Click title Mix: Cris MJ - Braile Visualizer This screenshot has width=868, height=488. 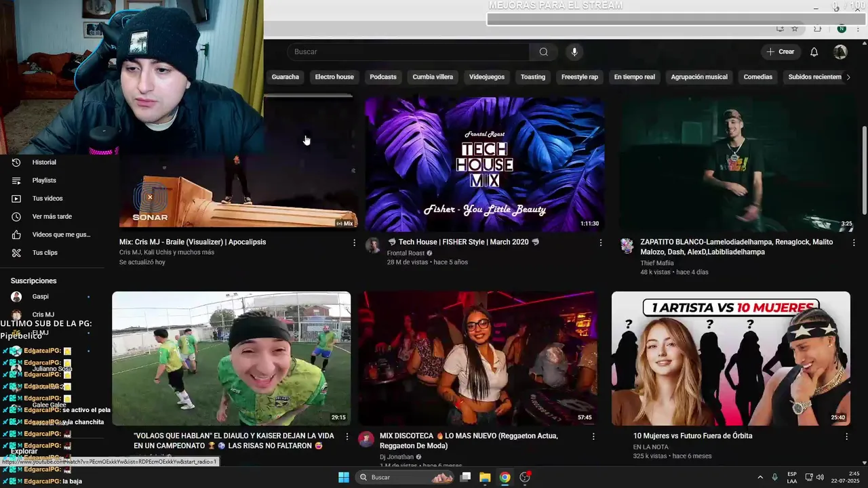(193, 243)
